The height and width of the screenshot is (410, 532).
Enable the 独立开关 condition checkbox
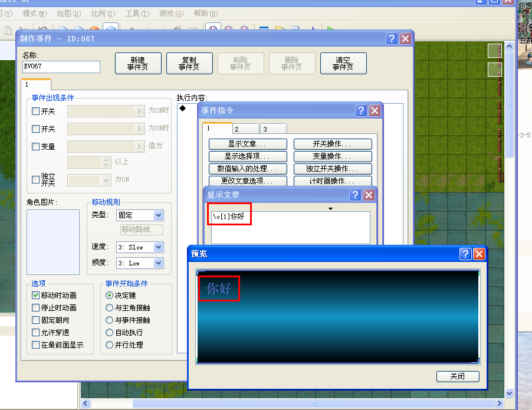tap(35, 179)
